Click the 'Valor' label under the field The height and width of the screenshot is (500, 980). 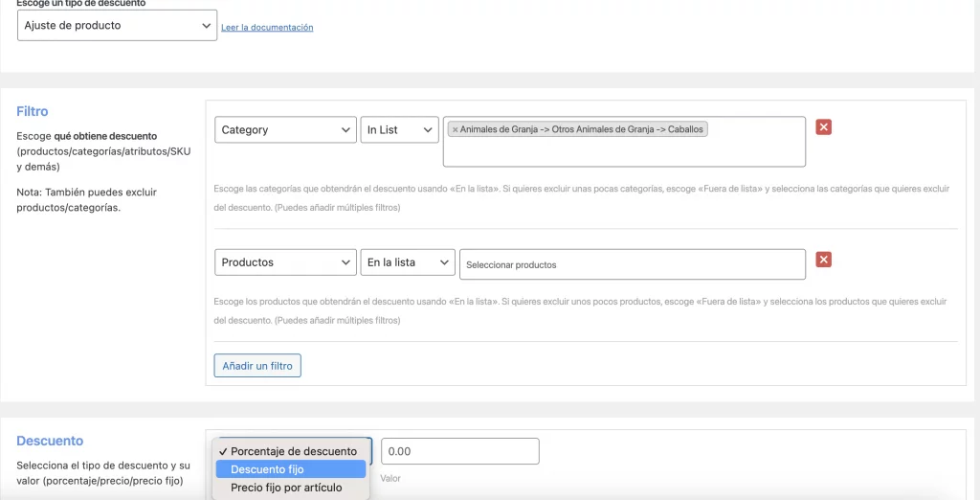point(390,475)
